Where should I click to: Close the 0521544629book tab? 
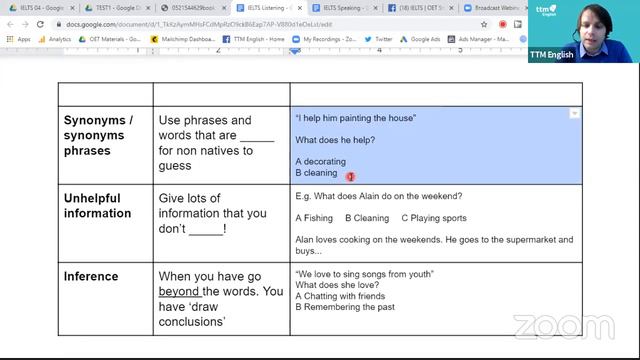point(224,8)
